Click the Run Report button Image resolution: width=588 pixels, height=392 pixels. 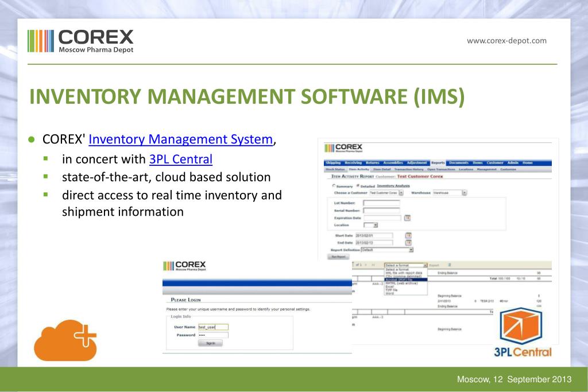(x=338, y=257)
